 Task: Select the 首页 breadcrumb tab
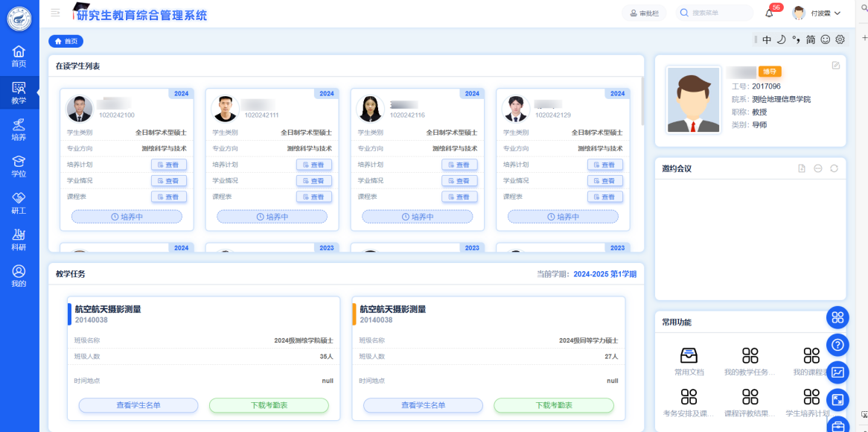point(66,41)
